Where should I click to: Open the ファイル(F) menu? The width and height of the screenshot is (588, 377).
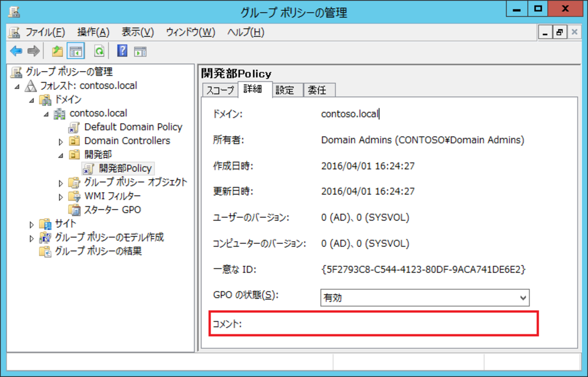pos(45,32)
